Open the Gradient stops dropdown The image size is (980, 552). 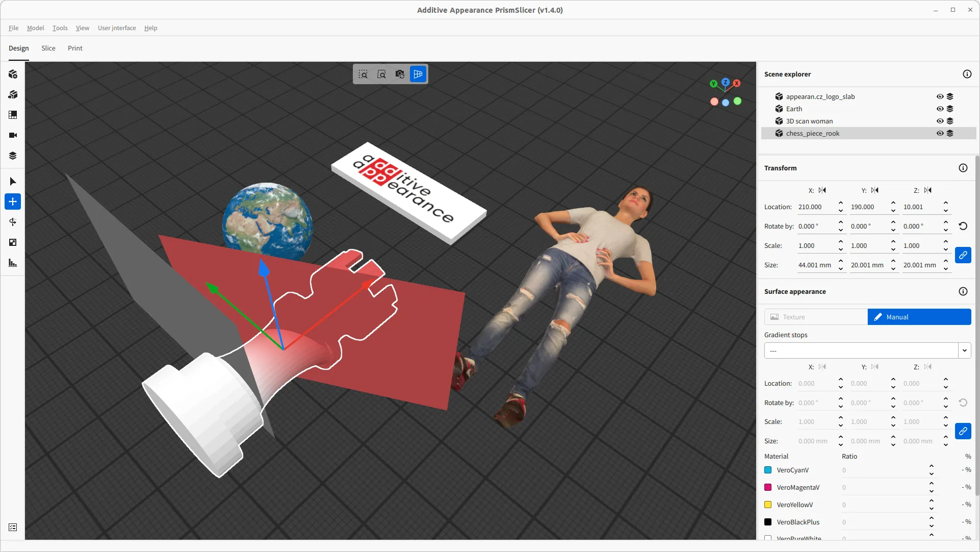(x=964, y=350)
